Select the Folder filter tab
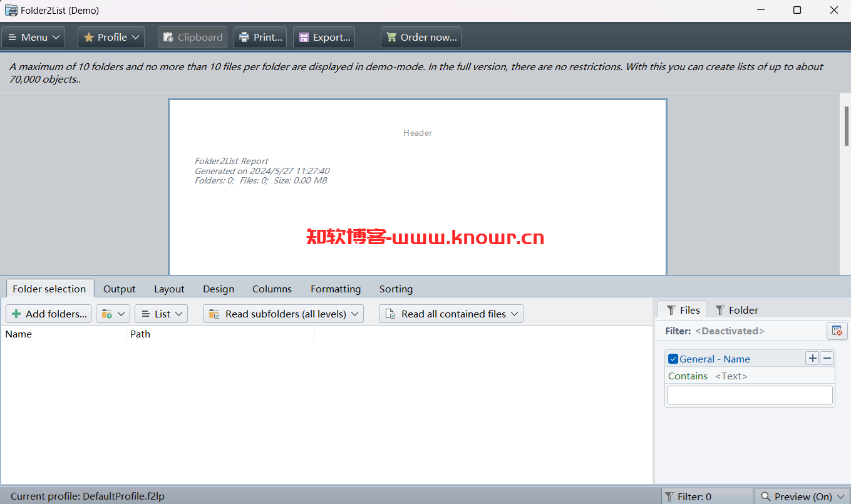 coord(736,310)
